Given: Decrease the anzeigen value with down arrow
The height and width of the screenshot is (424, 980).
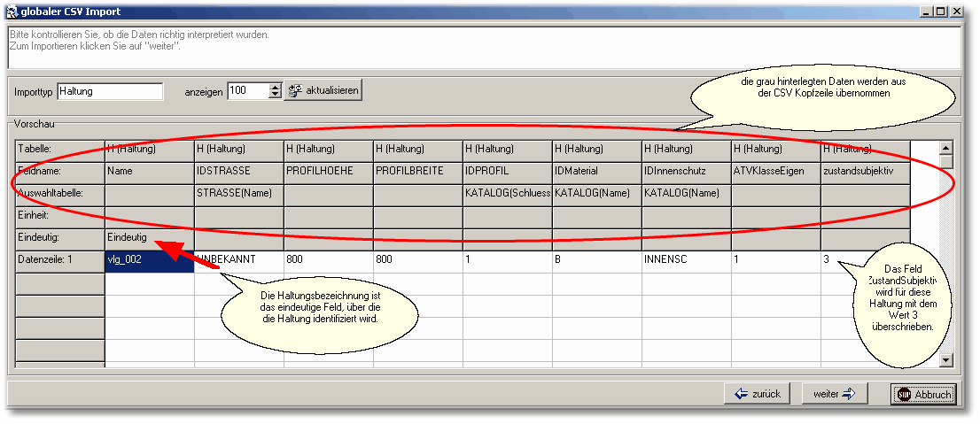Looking at the screenshot, I should (x=275, y=95).
